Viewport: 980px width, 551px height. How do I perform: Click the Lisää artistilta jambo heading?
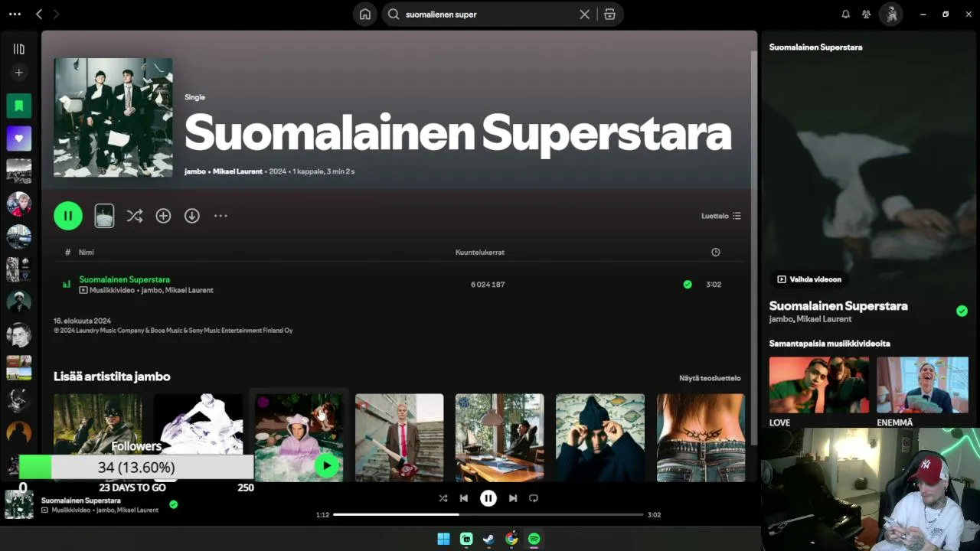112,377
